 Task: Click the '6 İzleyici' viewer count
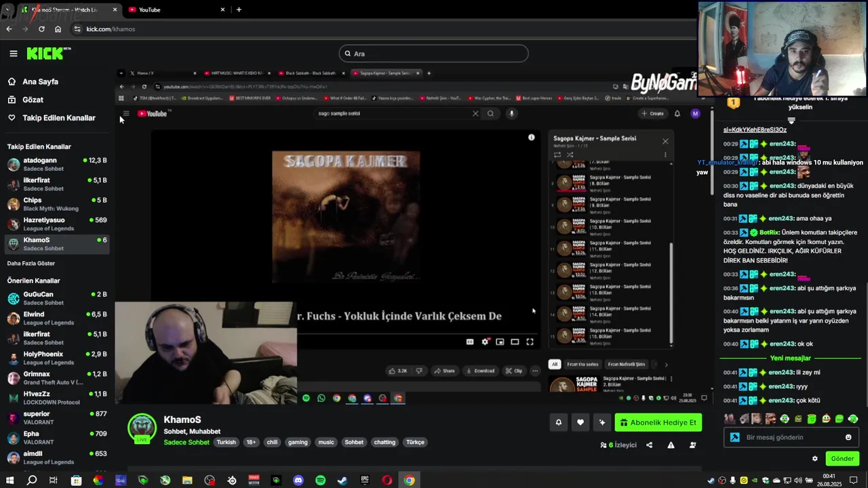[618, 445]
